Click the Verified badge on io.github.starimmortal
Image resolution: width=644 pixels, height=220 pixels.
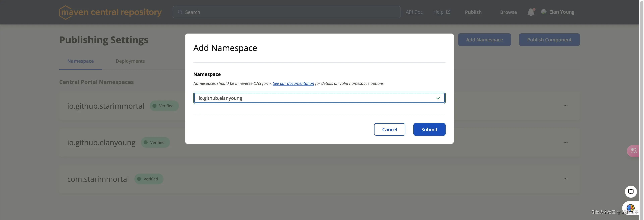tap(164, 106)
